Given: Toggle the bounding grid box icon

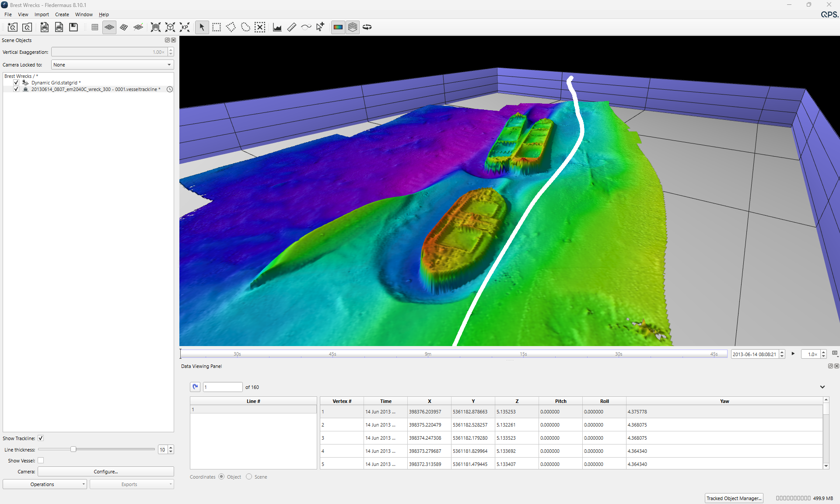Looking at the screenshot, I should tap(353, 27).
